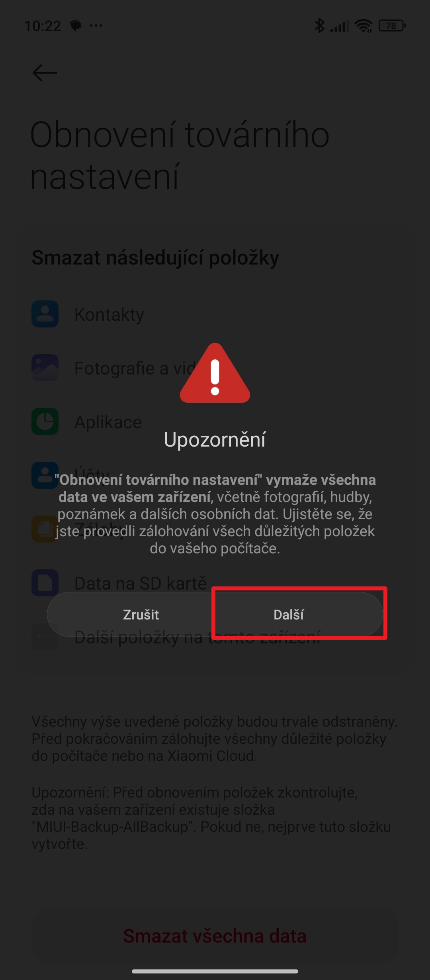Tap the Smazat následující položky section header
Screen dimensions: 430x980
[155, 257]
